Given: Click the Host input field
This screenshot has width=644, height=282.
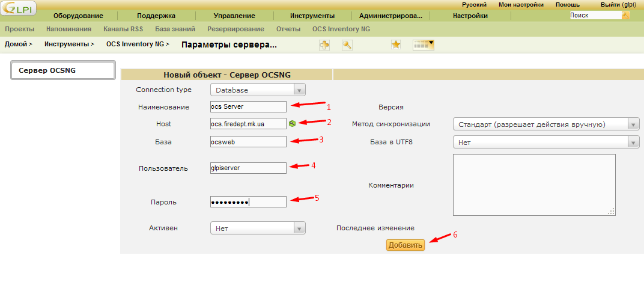Looking at the screenshot, I should click(248, 123).
